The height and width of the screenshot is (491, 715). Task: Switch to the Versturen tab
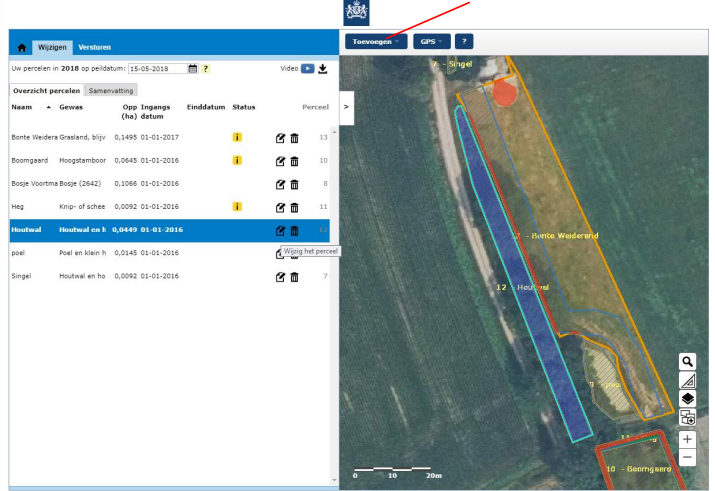[x=94, y=47]
